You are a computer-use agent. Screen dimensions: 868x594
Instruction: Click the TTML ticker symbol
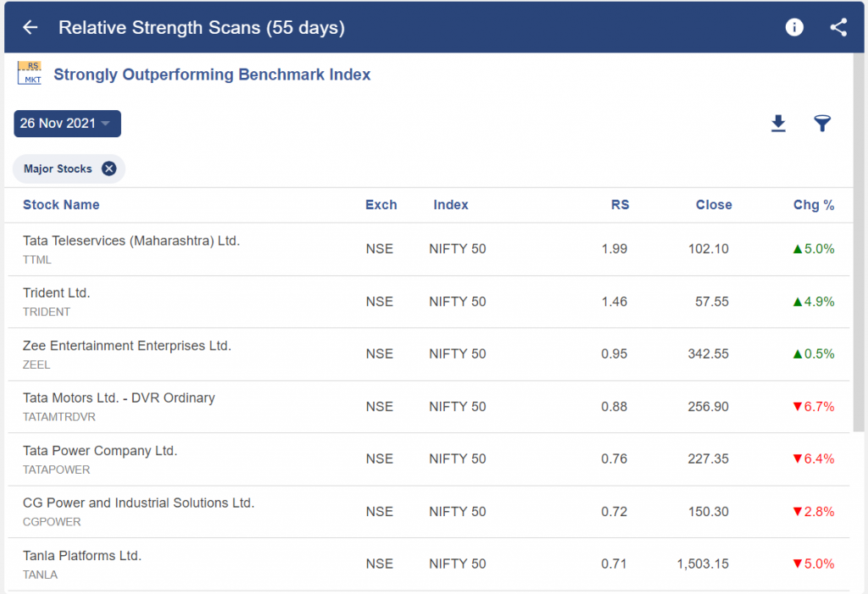click(x=37, y=259)
